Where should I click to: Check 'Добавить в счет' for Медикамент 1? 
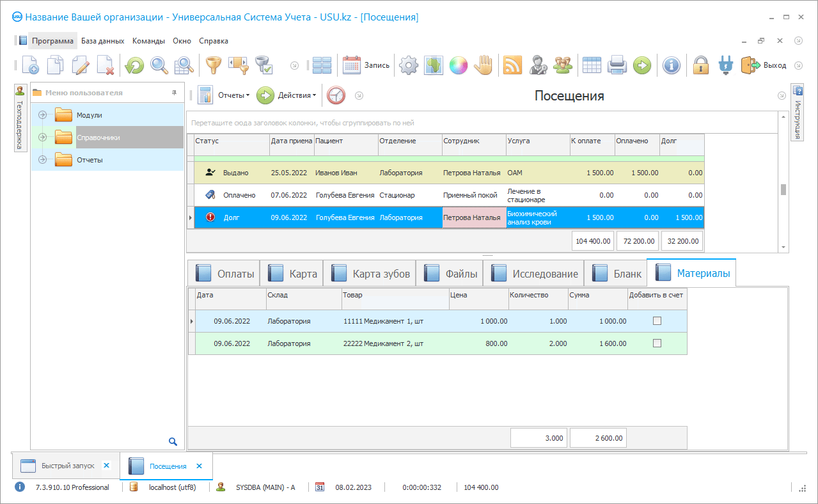(x=657, y=321)
